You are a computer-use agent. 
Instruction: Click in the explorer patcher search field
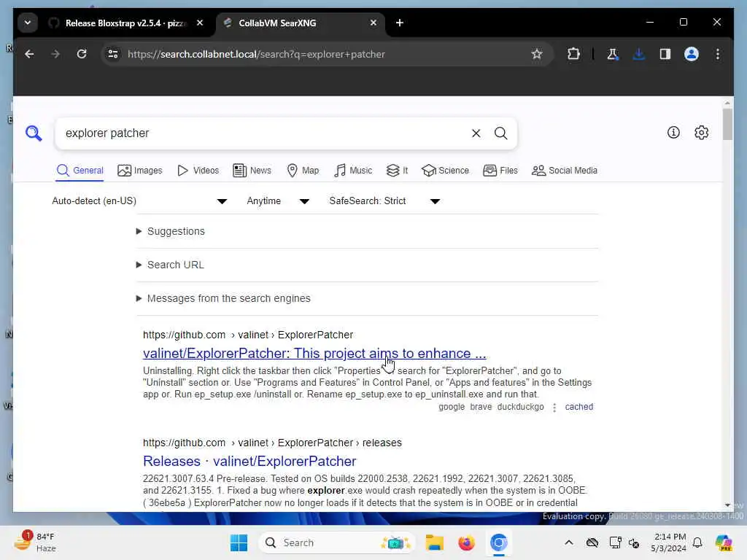click(264, 133)
